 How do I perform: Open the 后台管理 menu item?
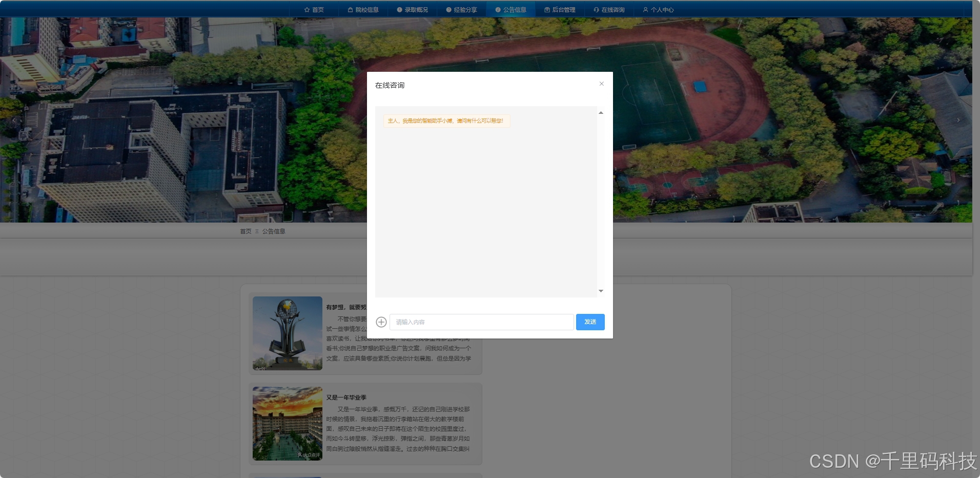point(560,10)
